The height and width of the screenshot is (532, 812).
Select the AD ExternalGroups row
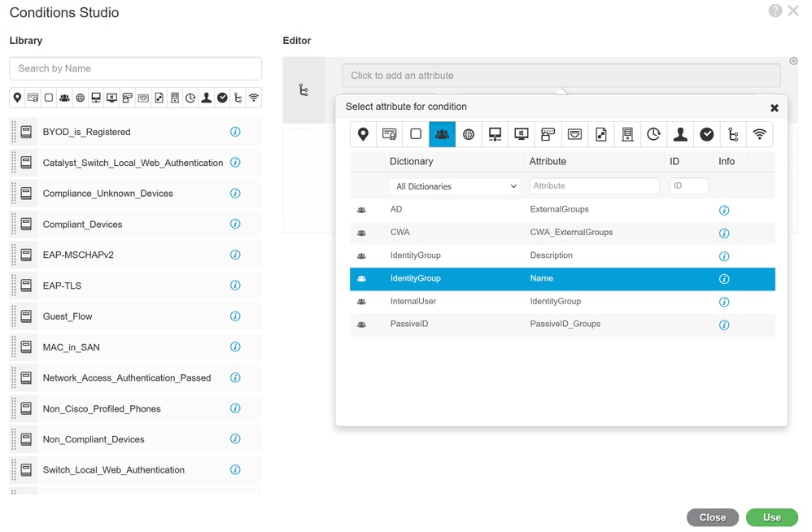pyautogui.click(x=562, y=210)
